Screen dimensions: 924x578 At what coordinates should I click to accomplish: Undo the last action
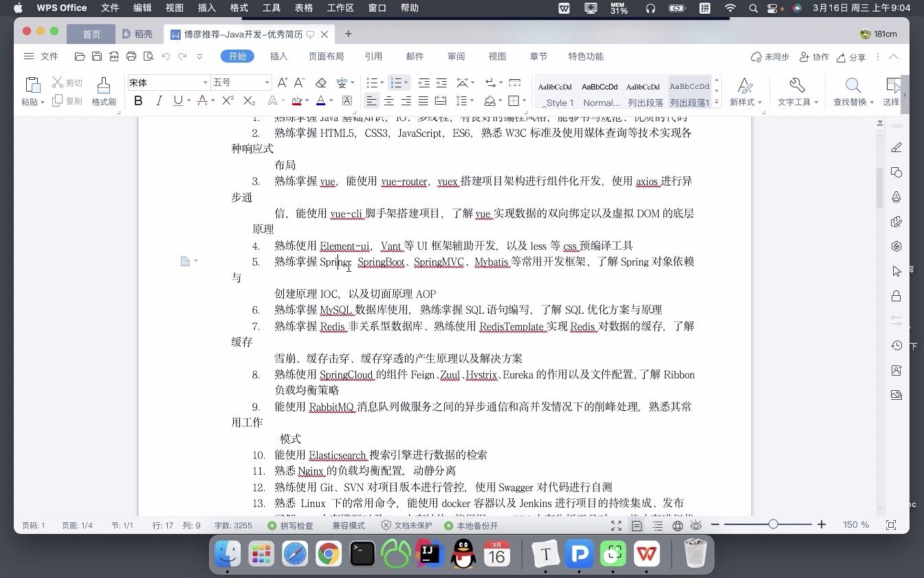click(166, 56)
